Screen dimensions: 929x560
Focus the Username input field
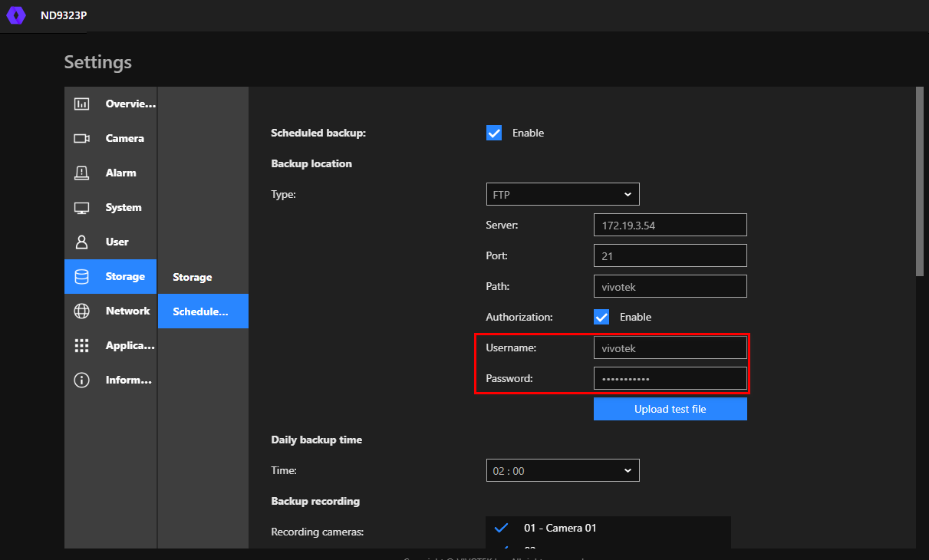(x=670, y=348)
